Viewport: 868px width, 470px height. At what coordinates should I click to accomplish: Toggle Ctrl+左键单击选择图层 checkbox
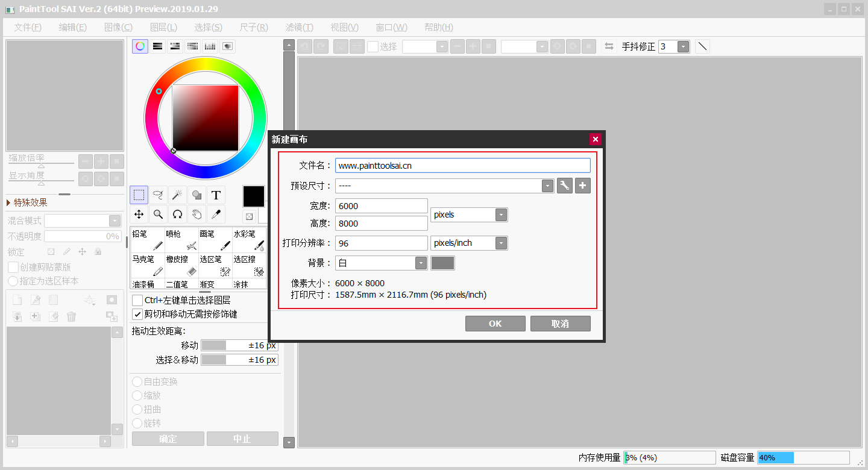(x=137, y=300)
